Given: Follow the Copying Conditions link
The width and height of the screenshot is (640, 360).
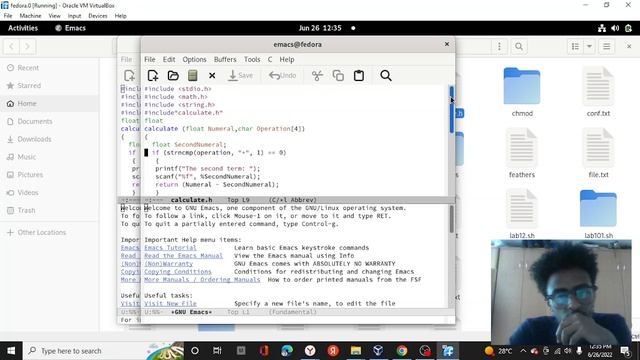Looking at the screenshot, I should coord(178,271).
